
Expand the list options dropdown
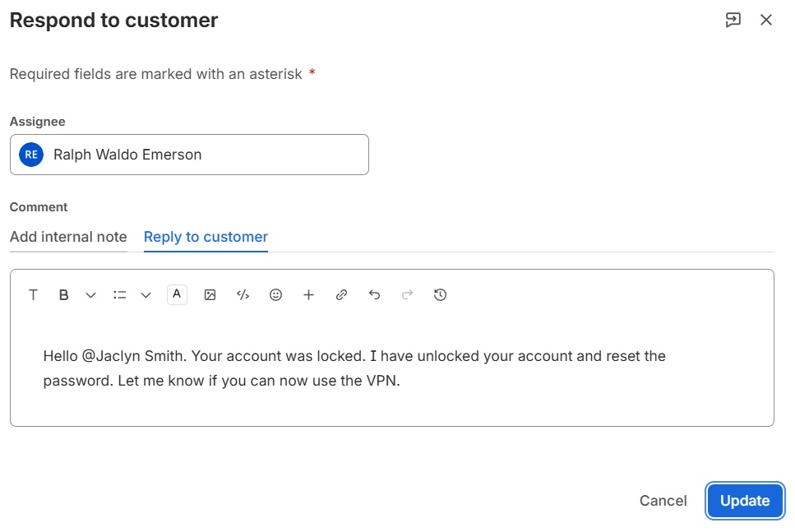[x=146, y=295]
